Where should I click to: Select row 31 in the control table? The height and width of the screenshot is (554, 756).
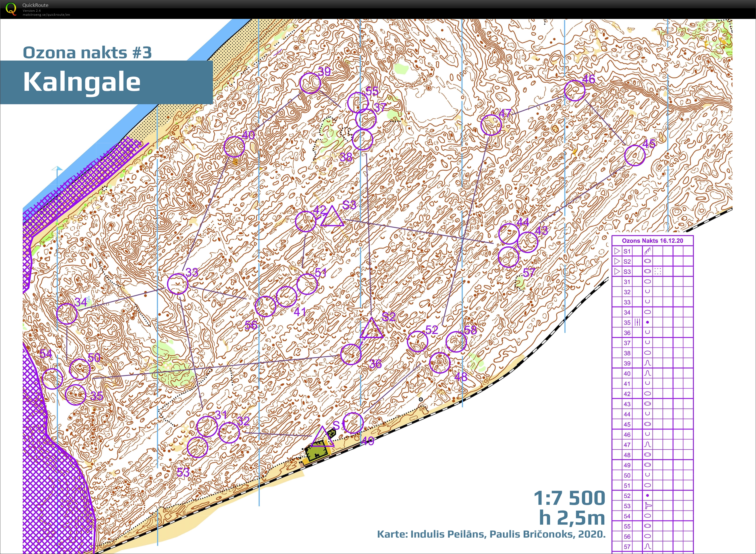(652, 282)
